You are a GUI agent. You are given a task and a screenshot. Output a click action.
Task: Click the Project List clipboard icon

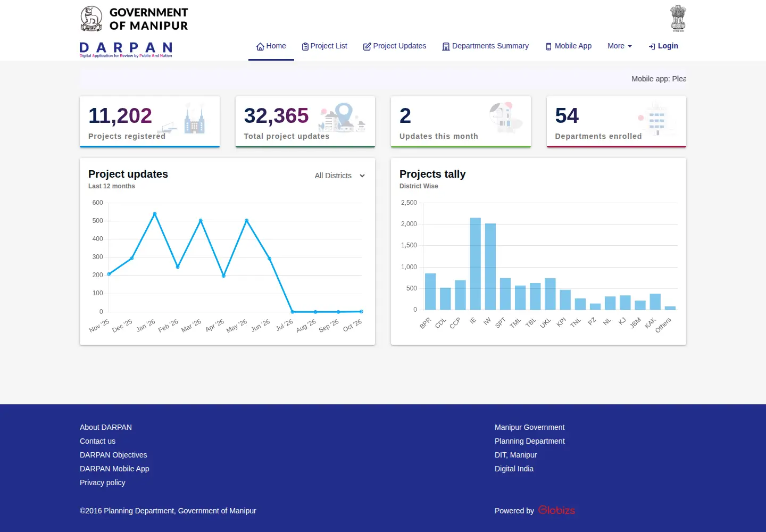305,46
